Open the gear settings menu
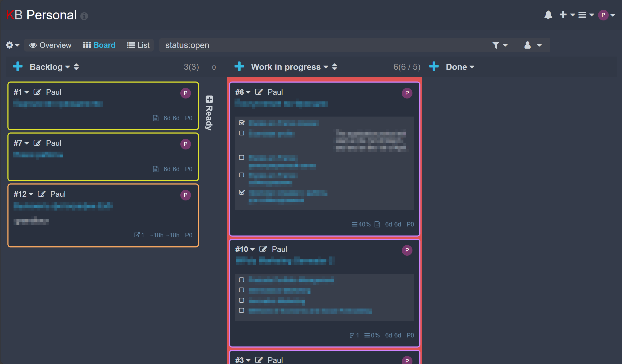 pyautogui.click(x=12, y=45)
